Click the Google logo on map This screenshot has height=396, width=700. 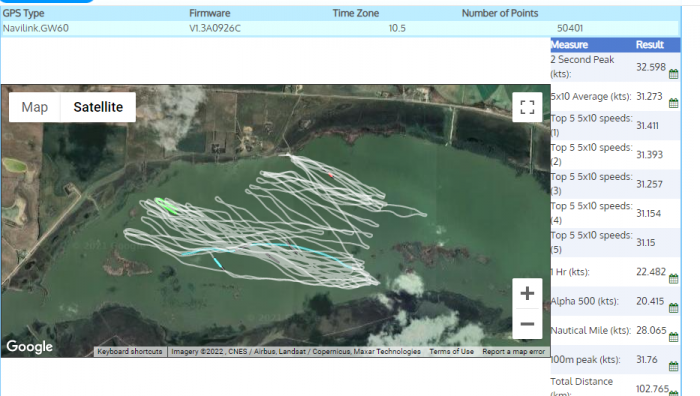pos(29,346)
